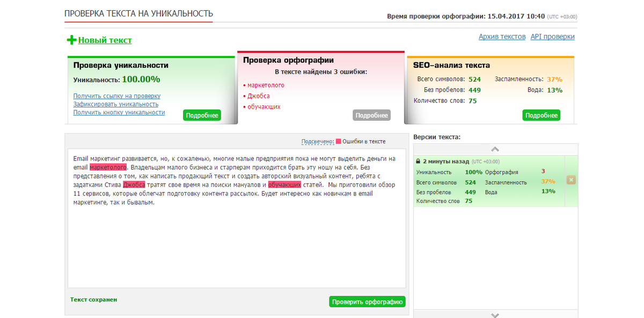
Task: Click Подробнее in the SEO analysis panel
Action: point(541,115)
